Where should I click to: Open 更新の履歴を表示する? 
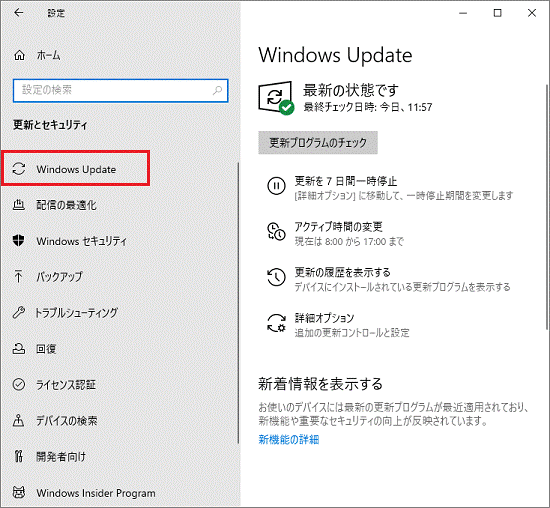(x=342, y=272)
